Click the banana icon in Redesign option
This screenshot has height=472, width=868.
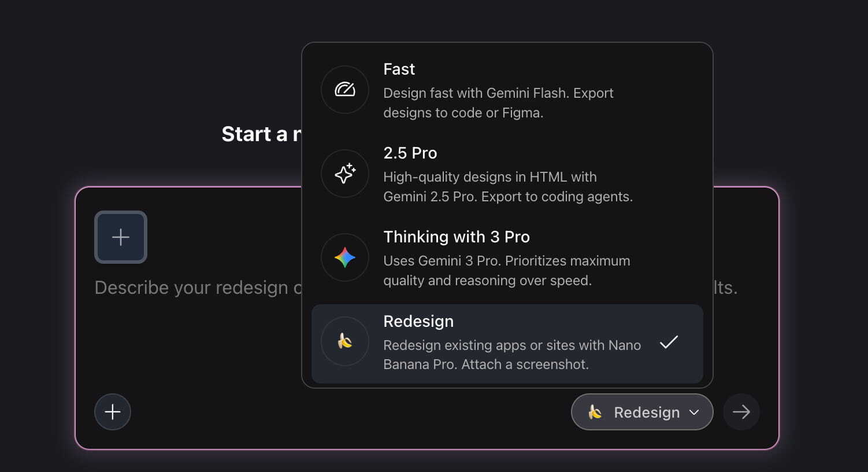point(345,341)
